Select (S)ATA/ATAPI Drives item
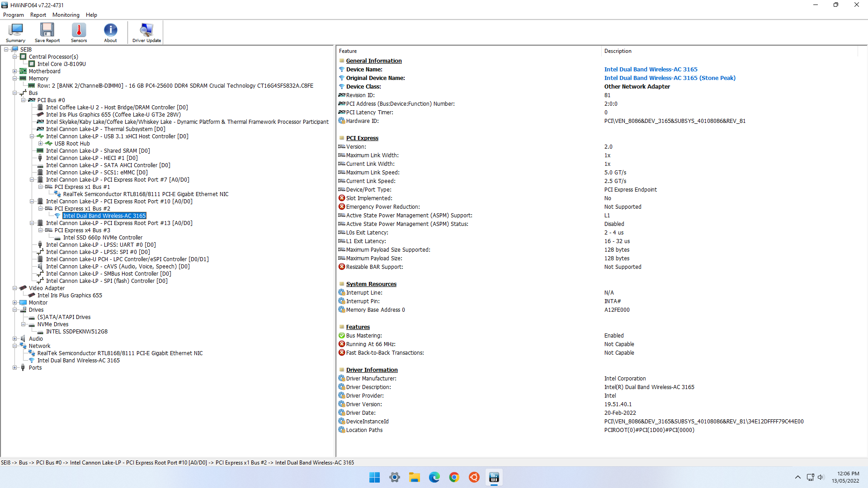The image size is (868, 488). 64,317
